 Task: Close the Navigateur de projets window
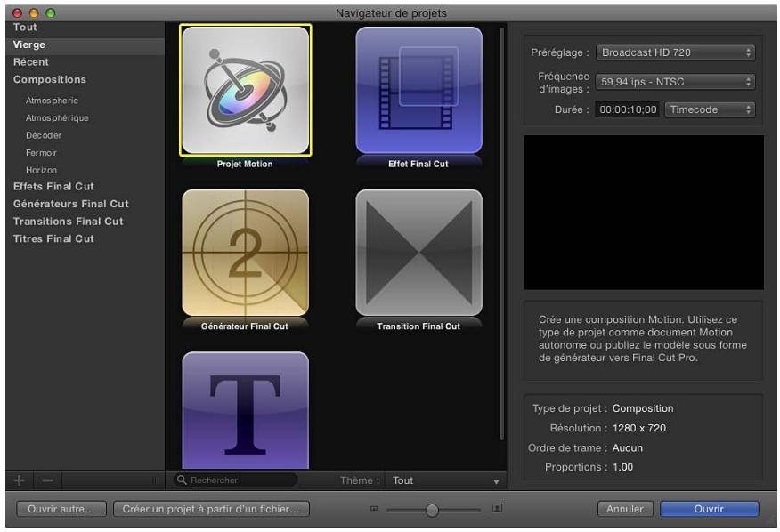click(18, 13)
